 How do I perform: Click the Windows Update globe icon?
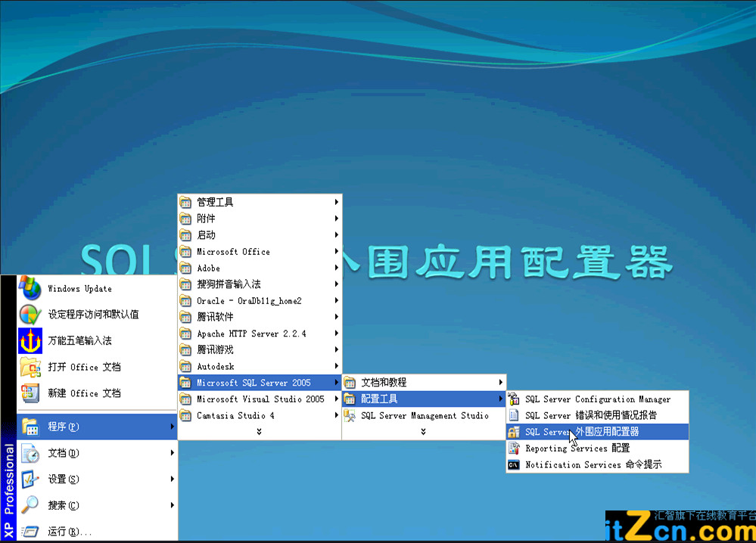30,288
